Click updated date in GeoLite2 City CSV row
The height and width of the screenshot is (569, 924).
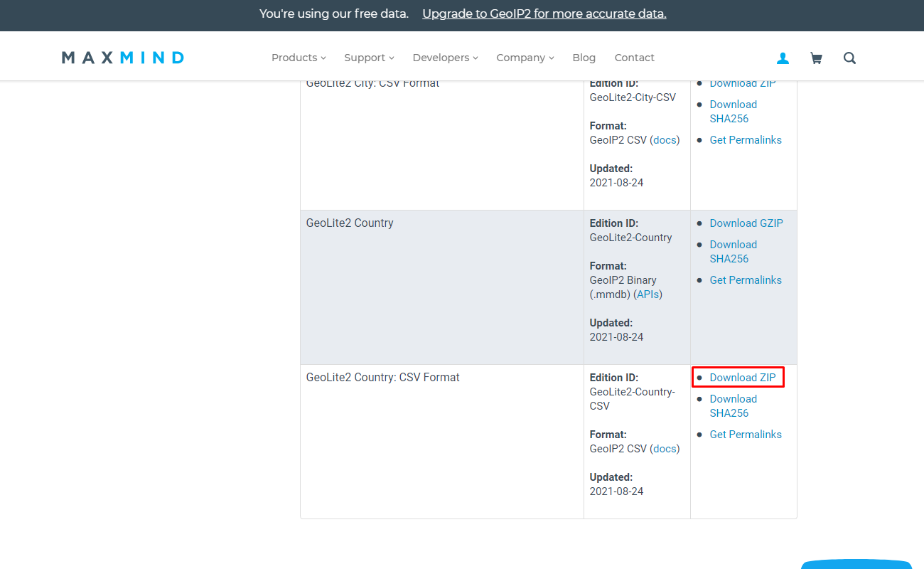pyautogui.click(x=617, y=183)
